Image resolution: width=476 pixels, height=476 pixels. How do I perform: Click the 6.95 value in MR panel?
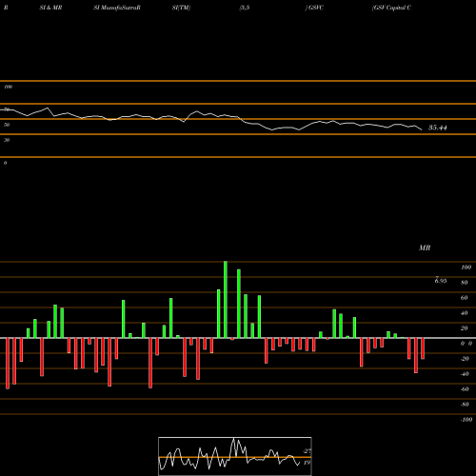tap(441, 280)
